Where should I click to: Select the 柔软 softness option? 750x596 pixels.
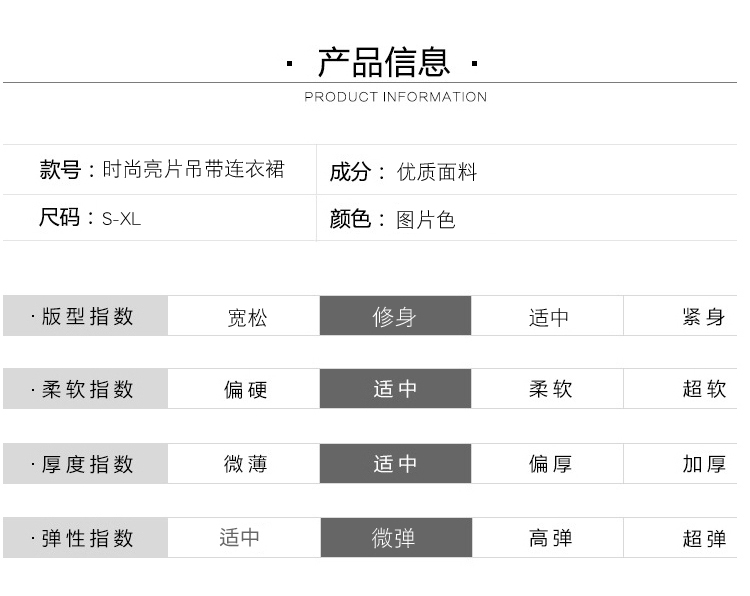548,390
